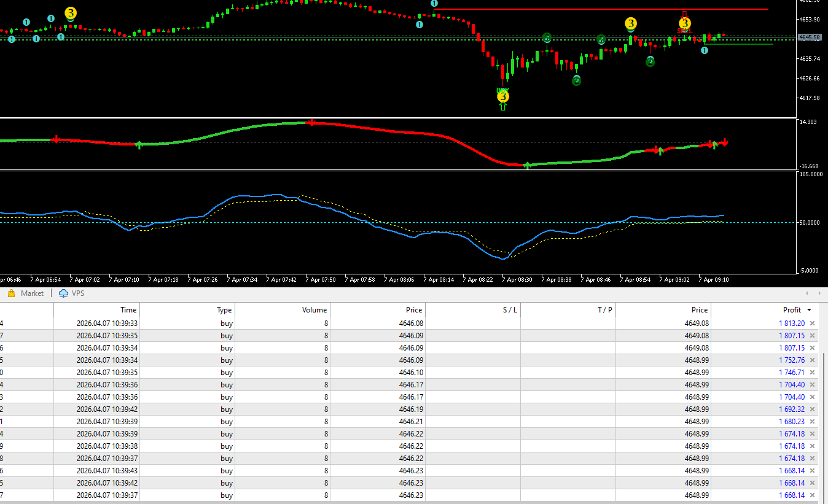The width and height of the screenshot is (828, 504).
Task: Click the T / P column header
Action: [x=604, y=310]
